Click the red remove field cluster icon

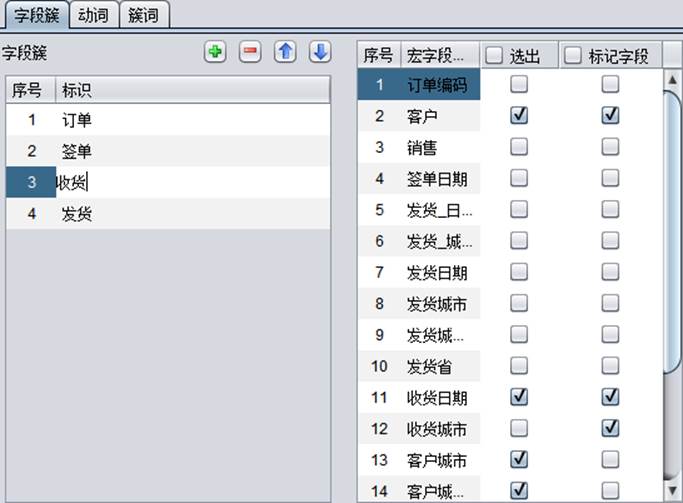tap(250, 53)
